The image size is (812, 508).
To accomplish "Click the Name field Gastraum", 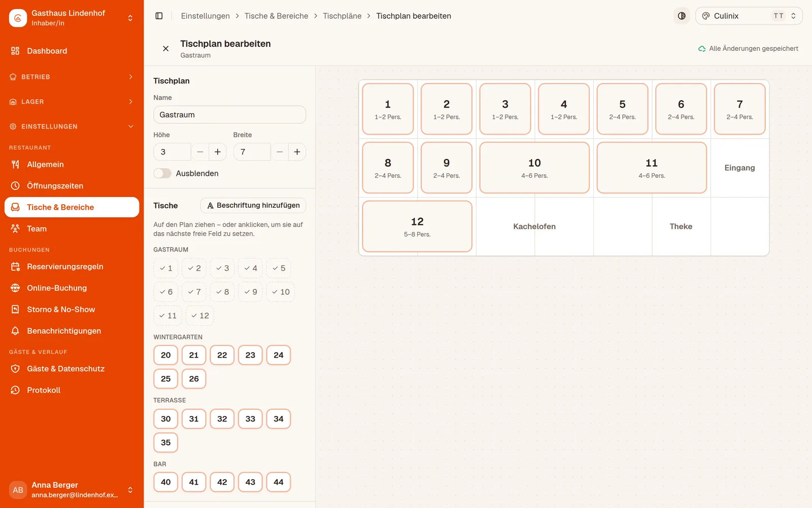I will point(229,115).
